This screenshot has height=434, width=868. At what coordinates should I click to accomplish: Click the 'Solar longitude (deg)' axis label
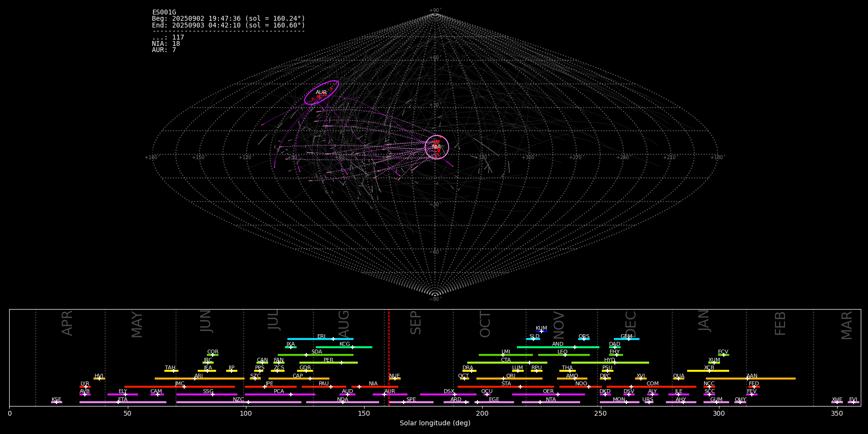tap(435, 423)
